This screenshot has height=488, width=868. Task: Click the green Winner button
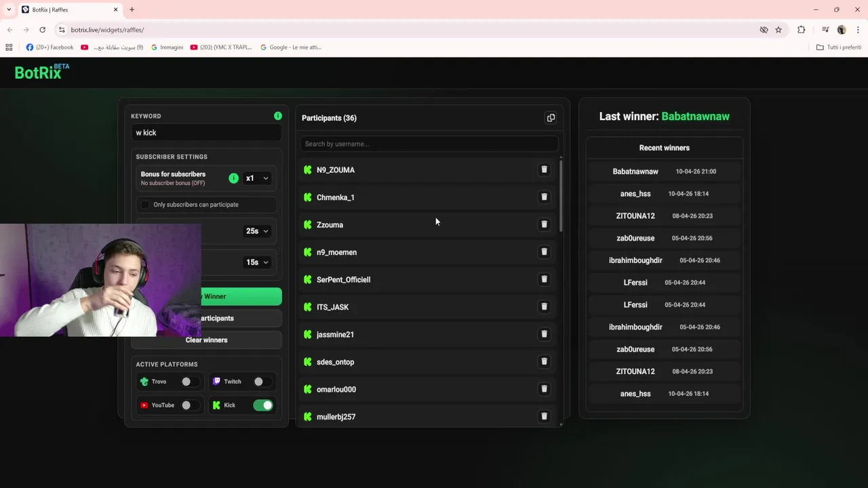[x=206, y=296]
